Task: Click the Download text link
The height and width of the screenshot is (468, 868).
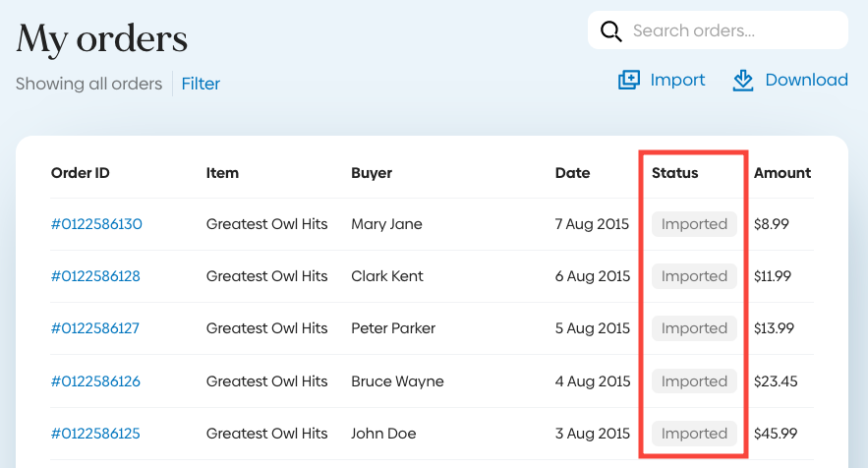Action: pos(806,81)
